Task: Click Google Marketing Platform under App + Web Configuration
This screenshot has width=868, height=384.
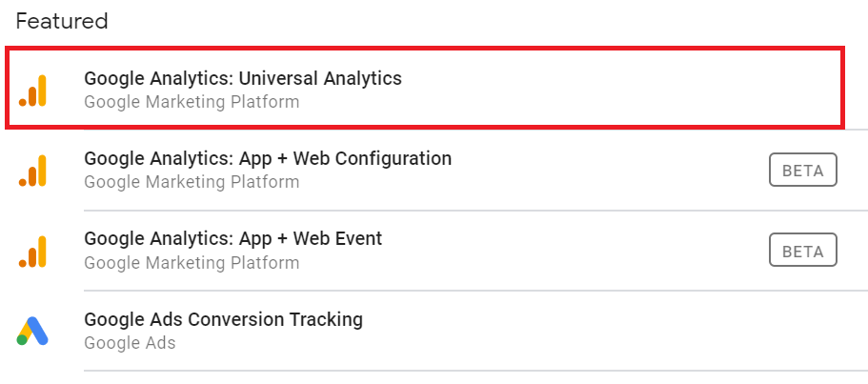Action: coord(192,182)
